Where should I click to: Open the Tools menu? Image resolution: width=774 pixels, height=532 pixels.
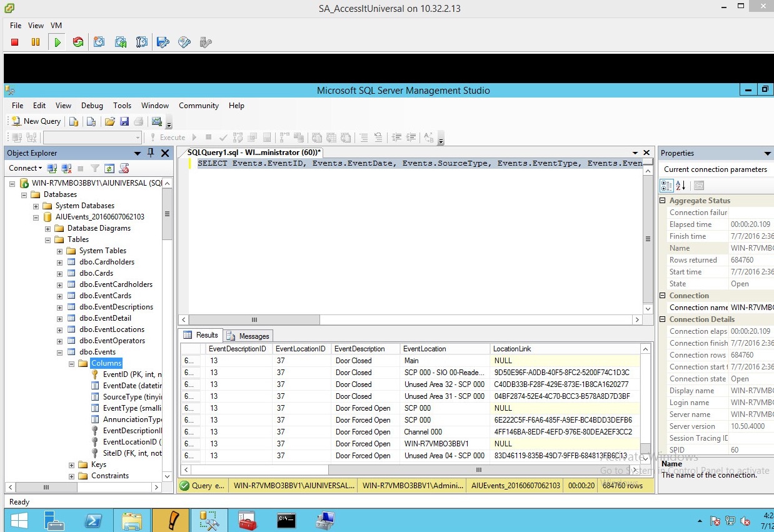click(x=122, y=106)
